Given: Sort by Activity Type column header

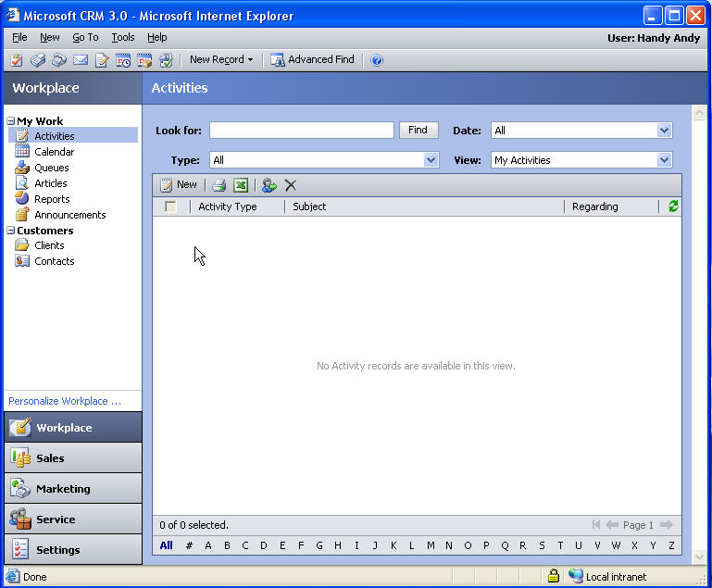Looking at the screenshot, I should click(x=228, y=206).
